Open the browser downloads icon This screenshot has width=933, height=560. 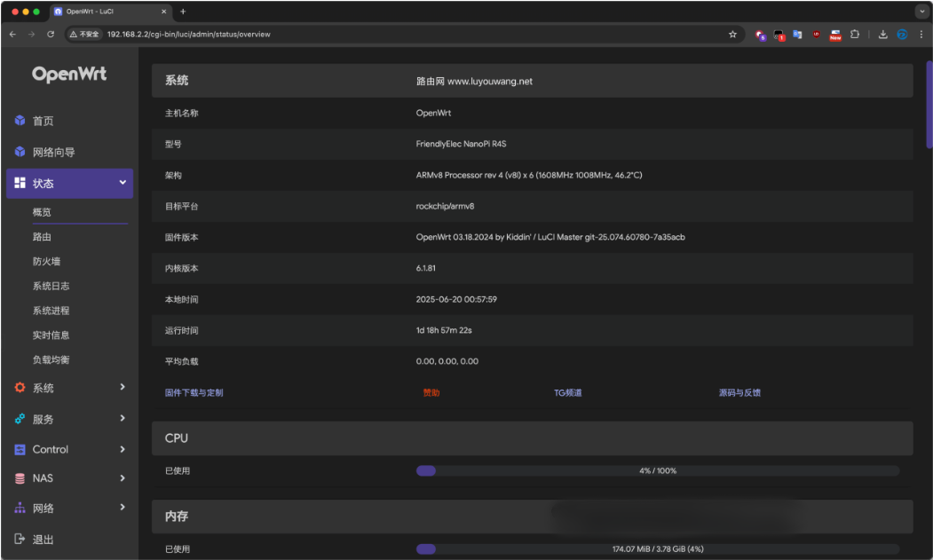pos(883,35)
